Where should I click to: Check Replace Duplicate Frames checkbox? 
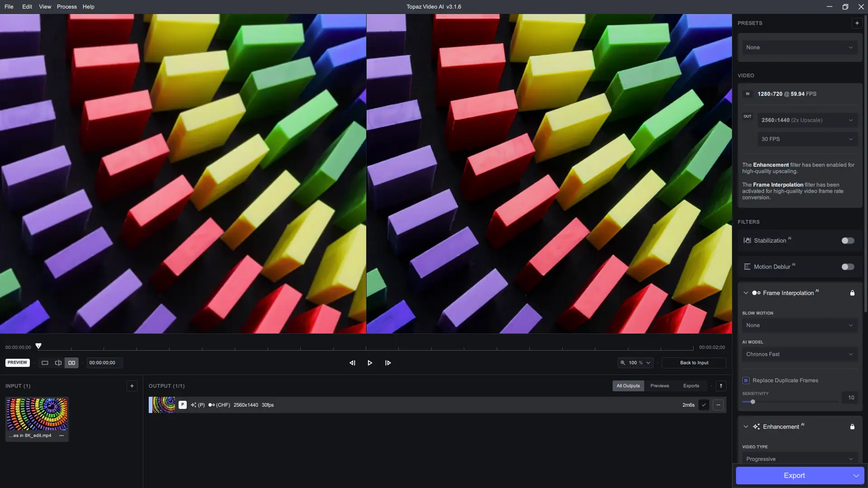(746, 380)
